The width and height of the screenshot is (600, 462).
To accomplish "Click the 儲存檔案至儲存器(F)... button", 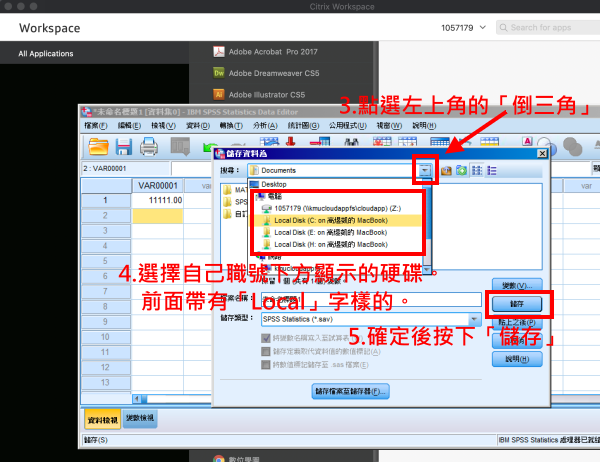I will (x=351, y=392).
